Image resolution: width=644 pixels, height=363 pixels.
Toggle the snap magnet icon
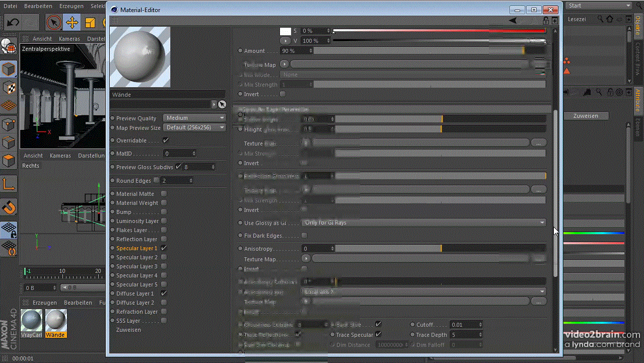point(9,207)
